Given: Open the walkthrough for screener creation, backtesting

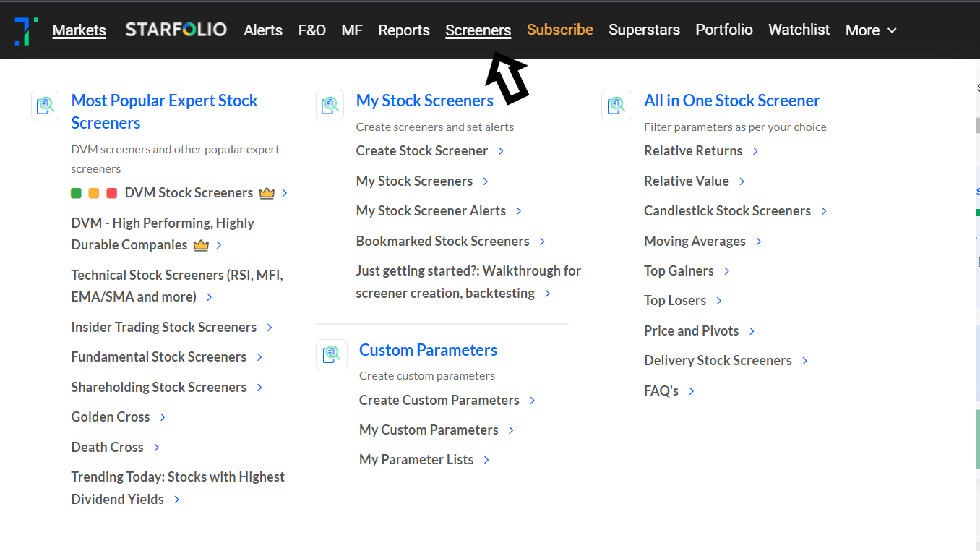Looking at the screenshot, I should click(468, 282).
